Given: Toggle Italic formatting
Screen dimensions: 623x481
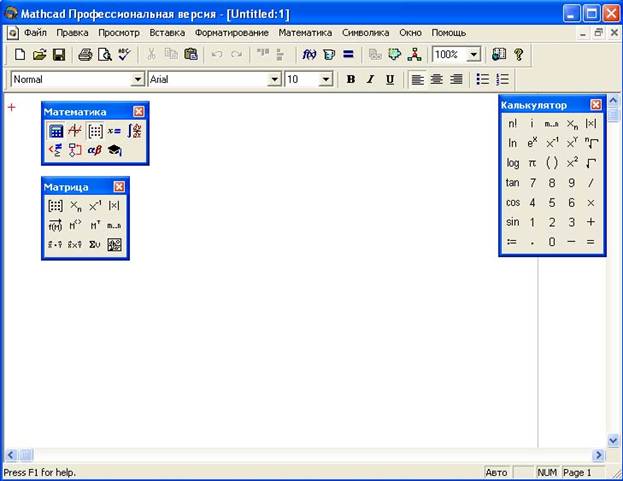Looking at the screenshot, I should coord(370,79).
